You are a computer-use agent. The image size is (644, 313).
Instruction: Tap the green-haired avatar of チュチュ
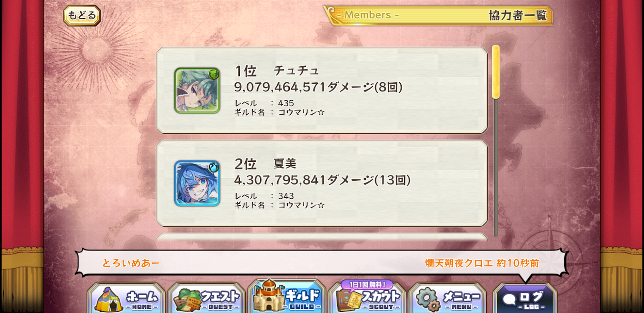[x=197, y=90]
